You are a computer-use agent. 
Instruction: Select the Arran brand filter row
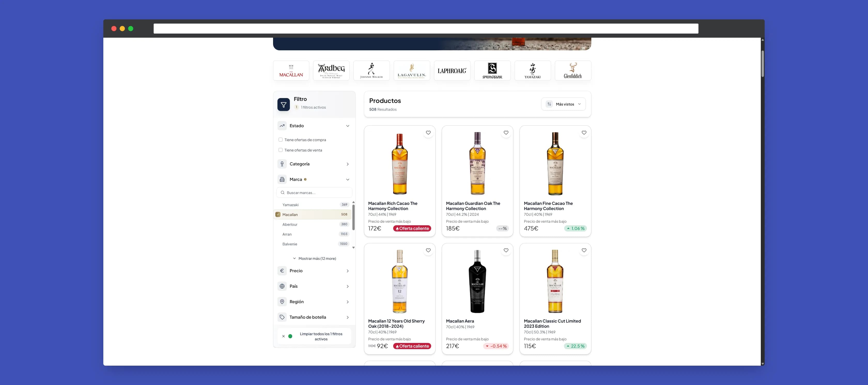tap(313, 234)
